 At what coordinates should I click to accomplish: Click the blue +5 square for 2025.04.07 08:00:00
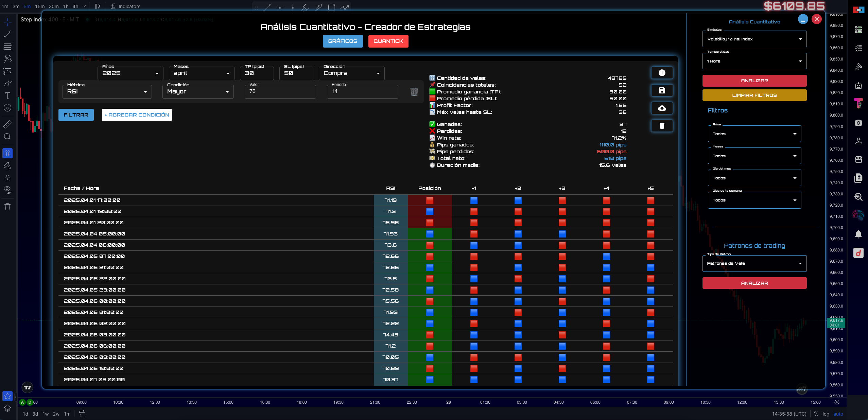tap(650, 380)
